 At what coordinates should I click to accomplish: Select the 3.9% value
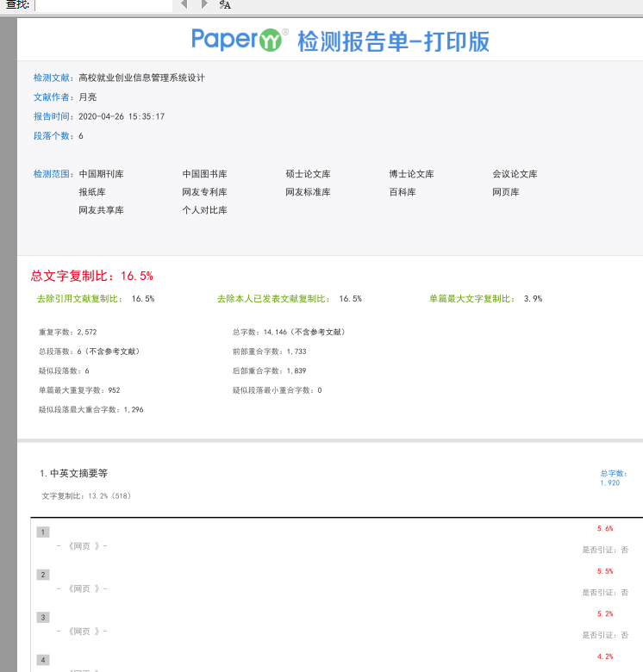point(533,299)
